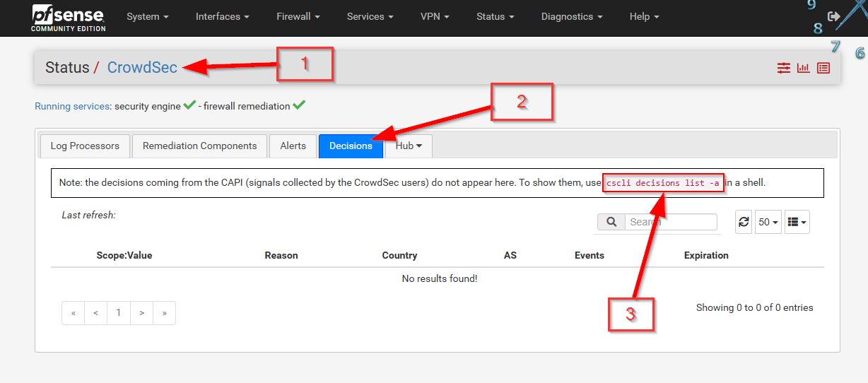Click the pfSense Community Edition logo
Screen dimensions: 868x383
(x=68, y=18)
